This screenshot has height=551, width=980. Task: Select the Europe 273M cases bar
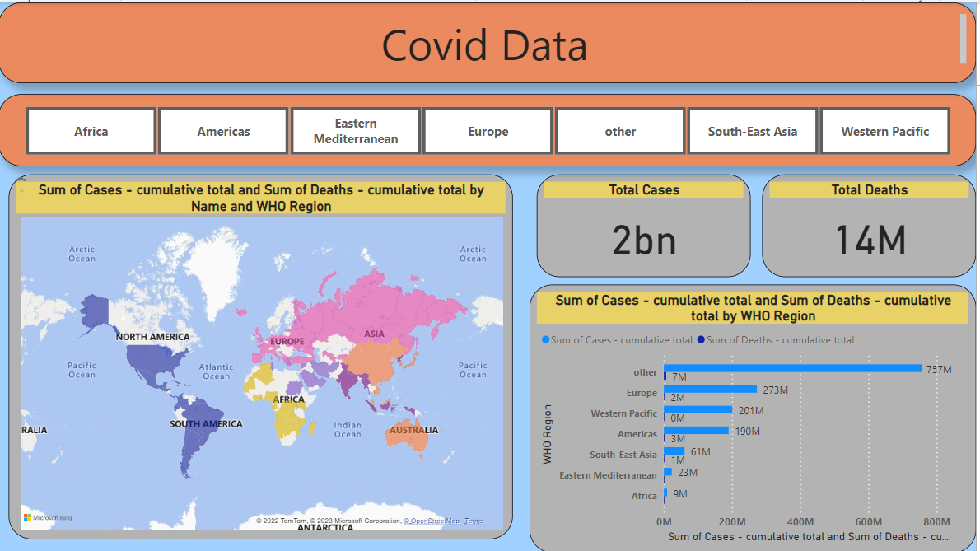click(710, 390)
